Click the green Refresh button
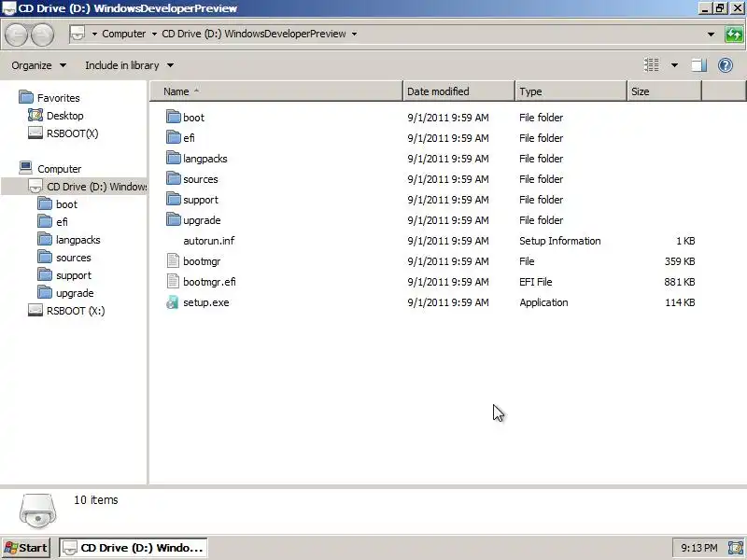Viewport: 747px width, 560px height. click(x=734, y=35)
